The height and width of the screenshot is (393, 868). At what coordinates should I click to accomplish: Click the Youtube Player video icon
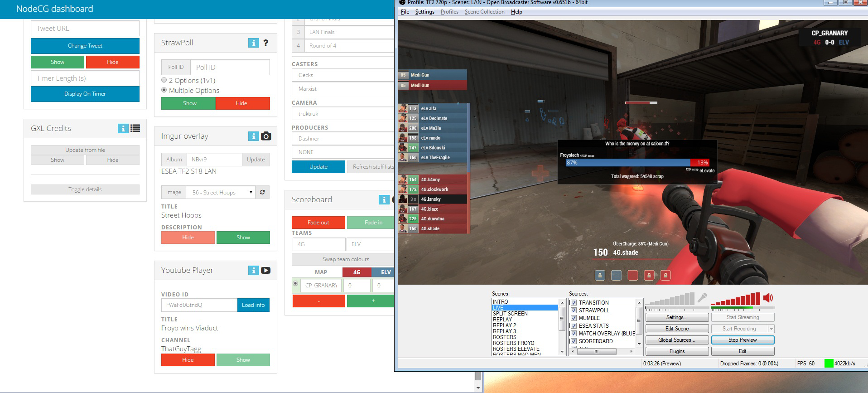(x=266, y=270)
